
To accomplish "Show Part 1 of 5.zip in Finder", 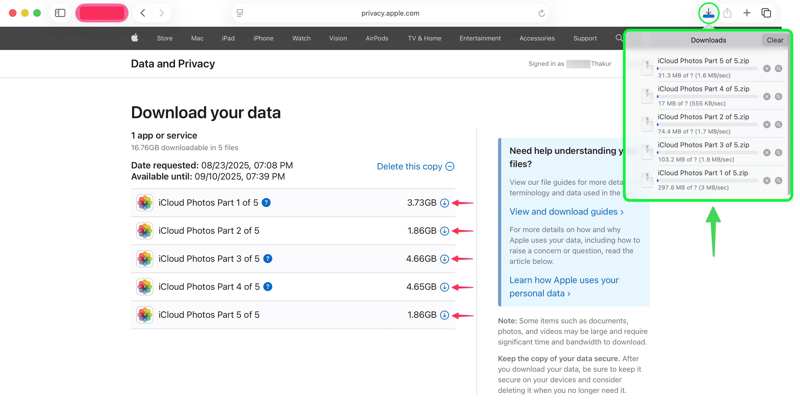I will [x=778, y=181].
